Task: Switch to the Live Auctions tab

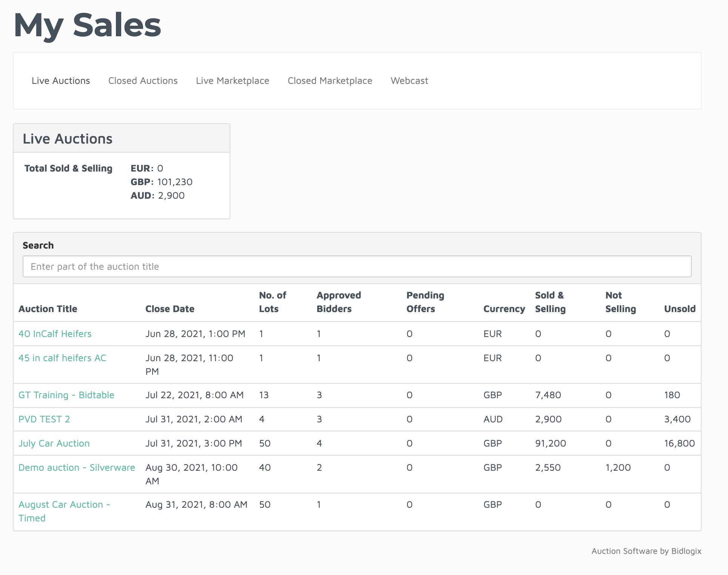Action: tap(61, 81)
